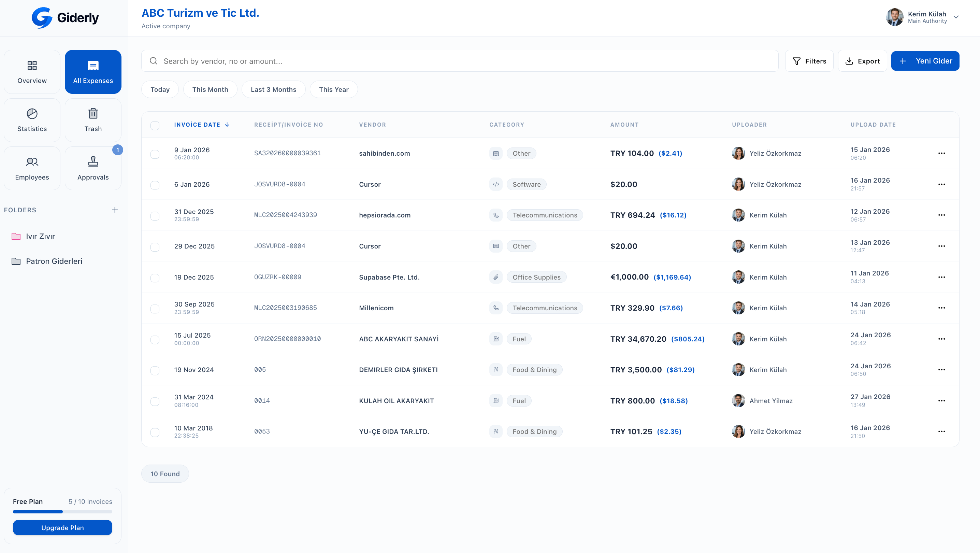The image size is (980, 553).
Task: Open the Statistics view
Action: click(32, 120)
